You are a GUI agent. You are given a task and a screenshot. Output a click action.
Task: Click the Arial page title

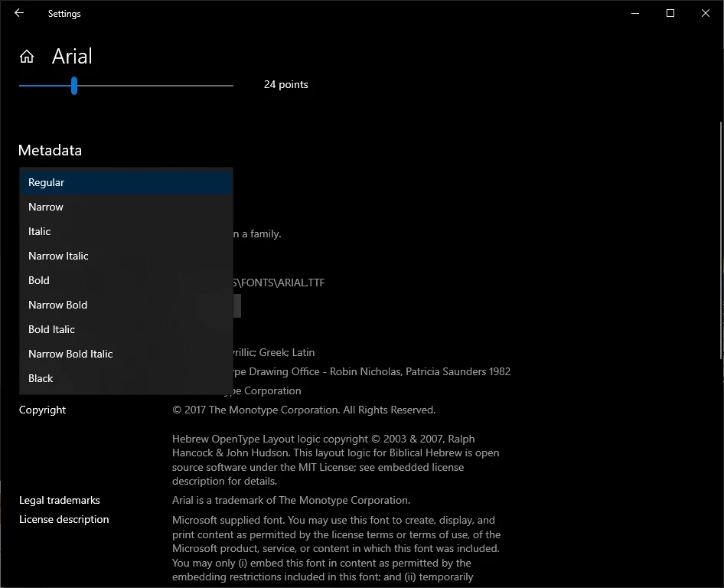click(x=72, y=57)
